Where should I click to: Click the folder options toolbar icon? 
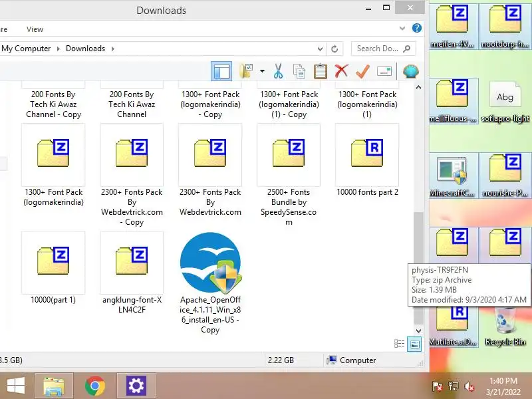245,71
